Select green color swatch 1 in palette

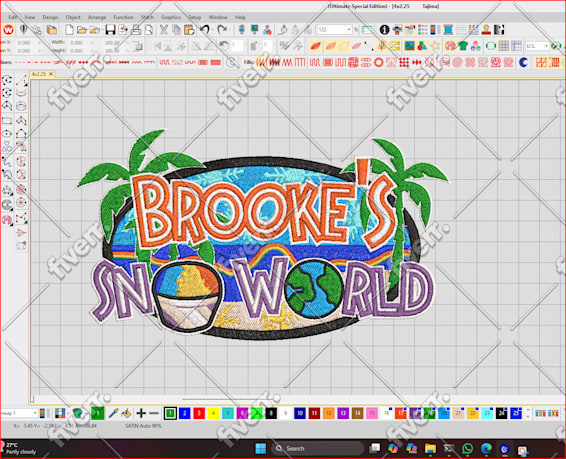170,413
